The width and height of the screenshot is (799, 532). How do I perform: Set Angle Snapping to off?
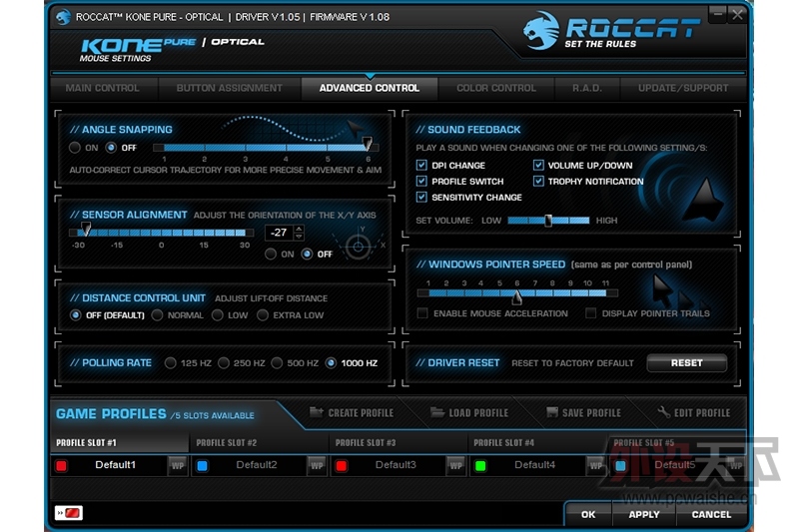click(x=111, y=148)
